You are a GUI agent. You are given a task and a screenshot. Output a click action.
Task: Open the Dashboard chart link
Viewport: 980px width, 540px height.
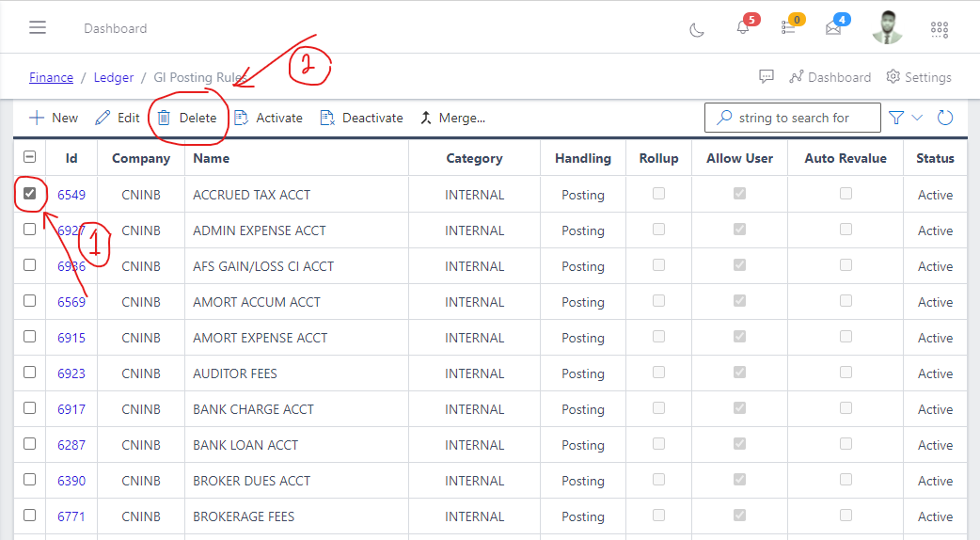point(830,77)
